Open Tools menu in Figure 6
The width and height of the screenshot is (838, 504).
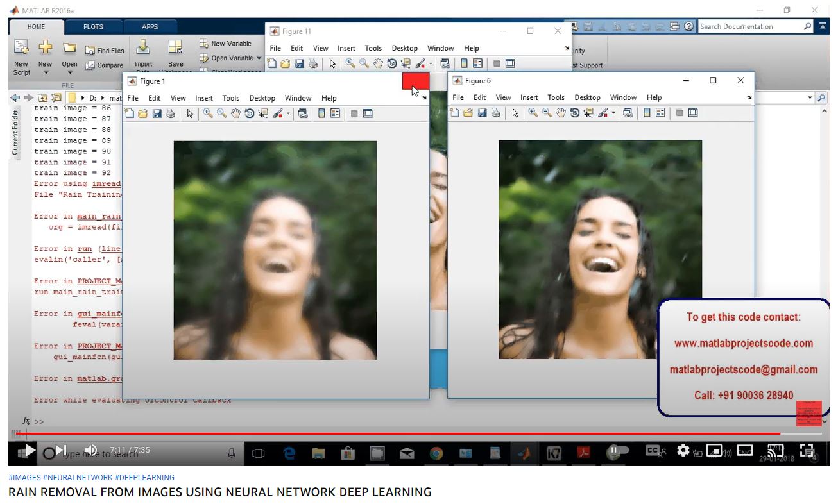(556, 97)
